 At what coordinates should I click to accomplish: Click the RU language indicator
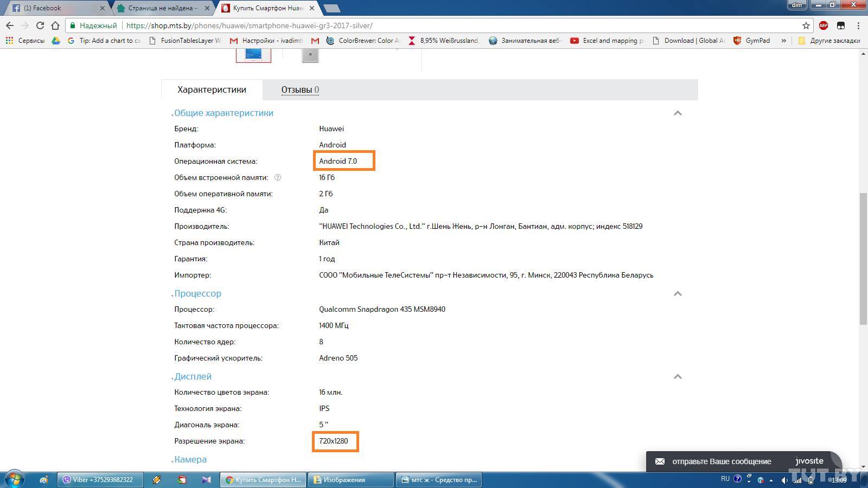tap(725, 479)
